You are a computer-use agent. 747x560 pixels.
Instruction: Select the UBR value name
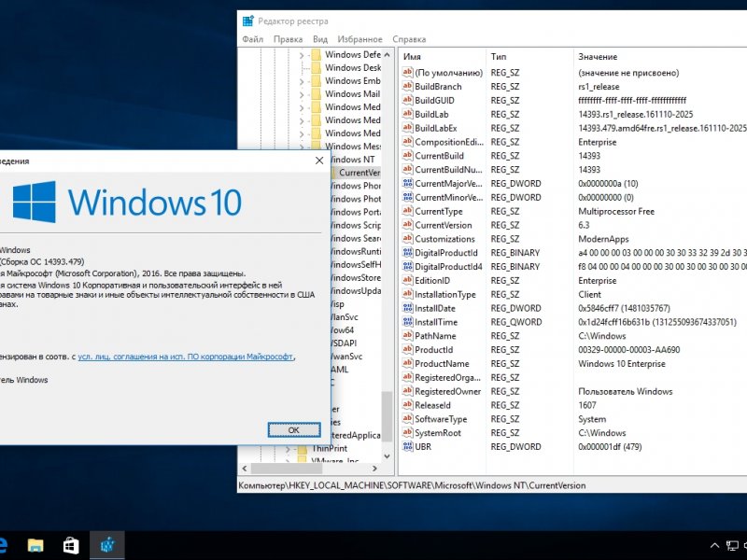click(x=423, y=447)
